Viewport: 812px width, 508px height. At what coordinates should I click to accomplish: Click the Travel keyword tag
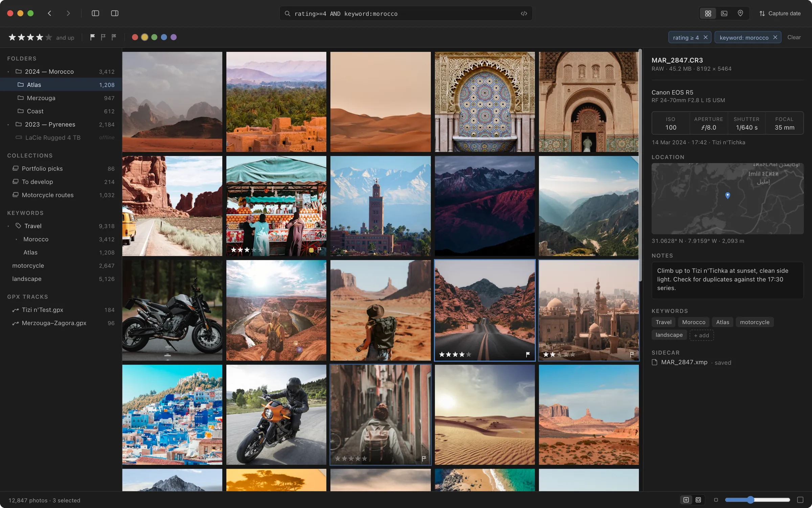point(663,322)
